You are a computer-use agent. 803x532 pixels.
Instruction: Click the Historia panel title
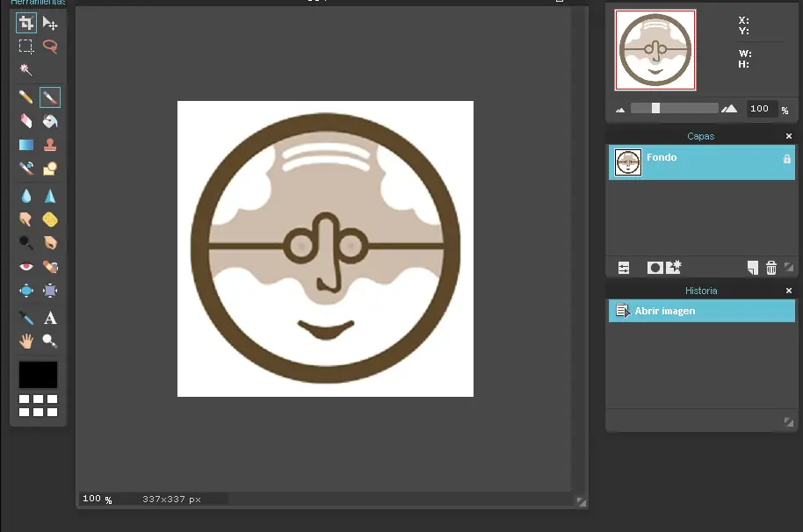tap(701, 291)
